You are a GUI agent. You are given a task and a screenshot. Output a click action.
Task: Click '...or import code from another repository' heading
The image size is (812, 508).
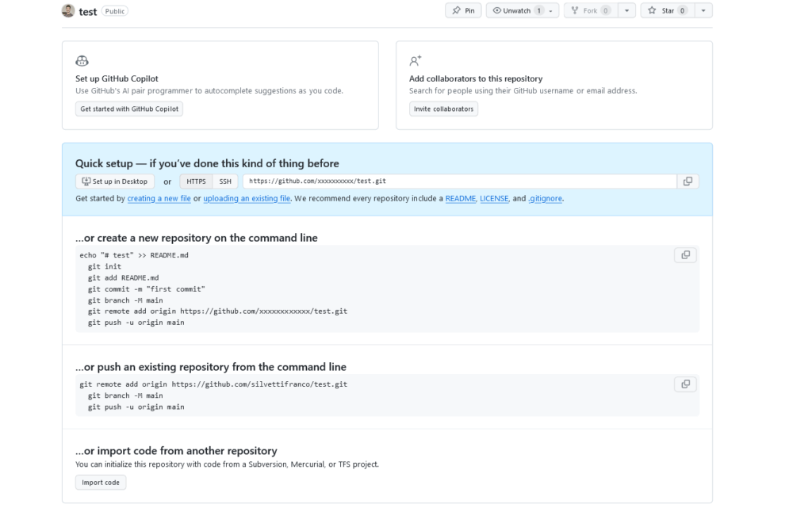176,451
